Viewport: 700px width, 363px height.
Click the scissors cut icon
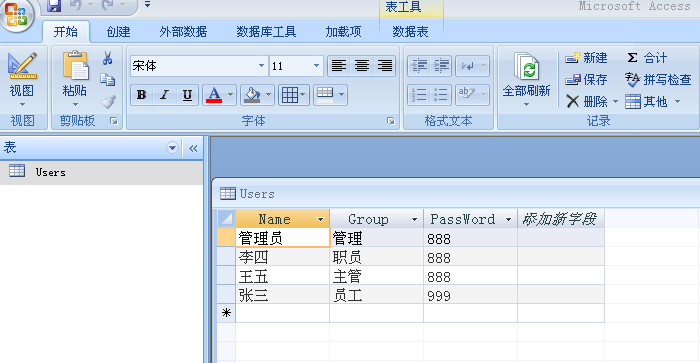pyautogui.click(x=107, y=58)
